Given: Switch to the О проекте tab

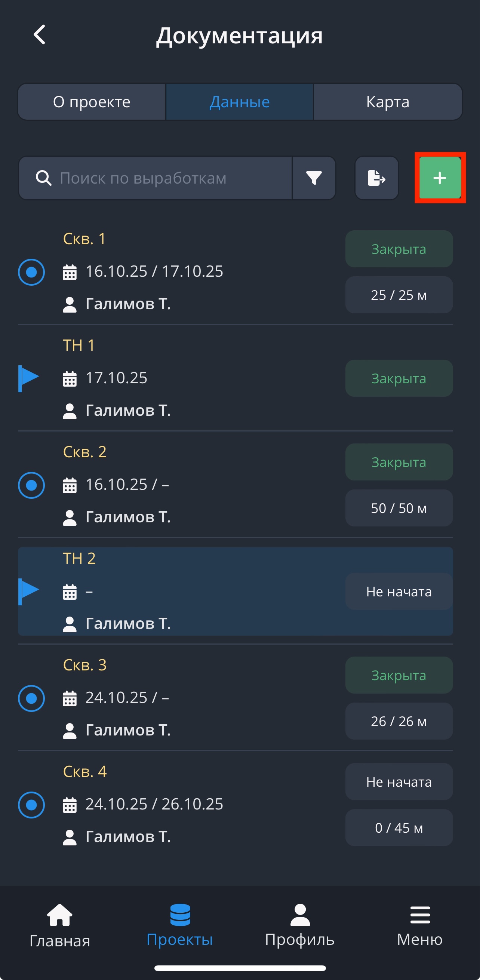Looking at the screenshot, I should pyautogui.click(x=92, y=102).
